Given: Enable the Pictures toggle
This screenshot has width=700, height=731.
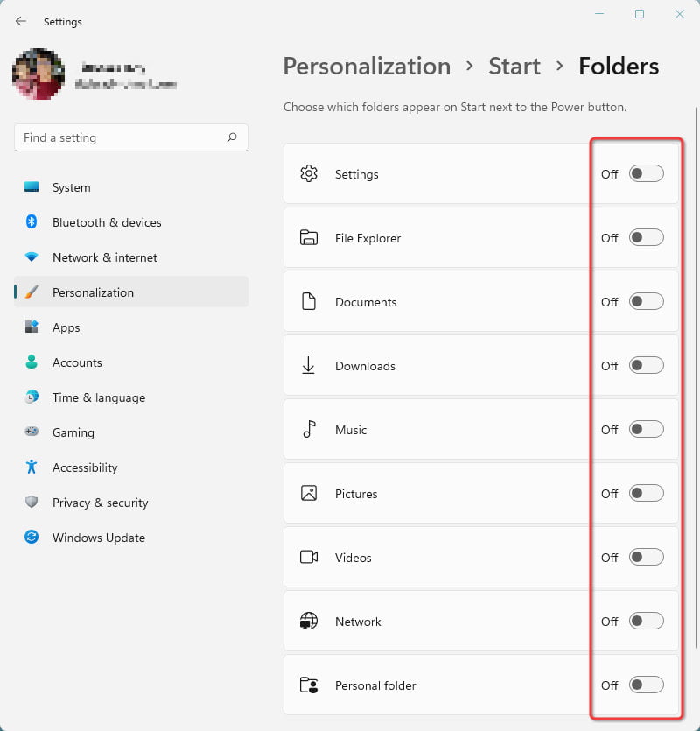Looking at the screenshot, I should 646,493.
